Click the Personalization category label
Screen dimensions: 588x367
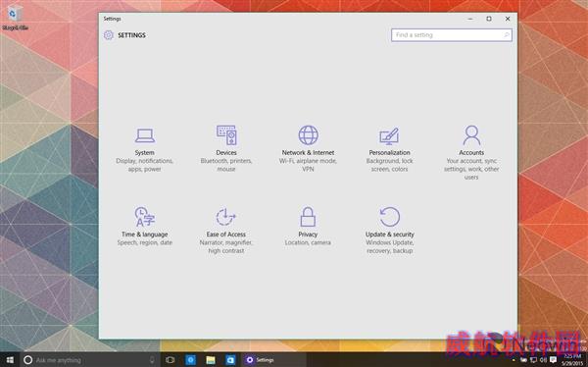(x=390, y=152)
